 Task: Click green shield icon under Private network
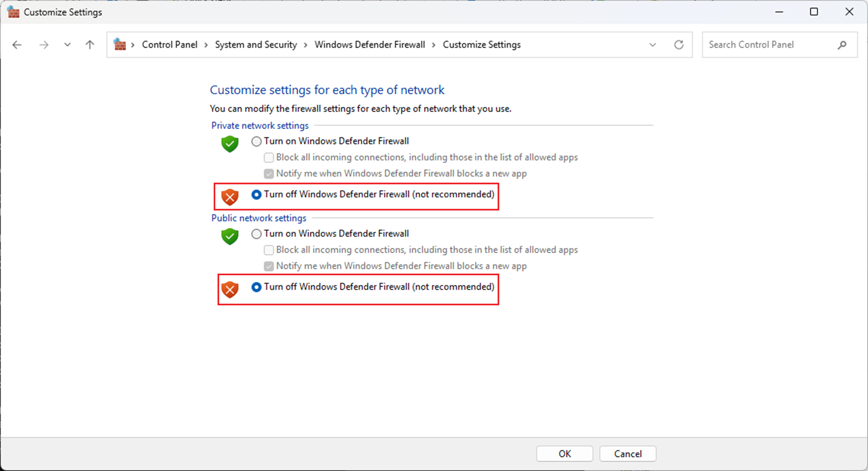pos(230,144)
